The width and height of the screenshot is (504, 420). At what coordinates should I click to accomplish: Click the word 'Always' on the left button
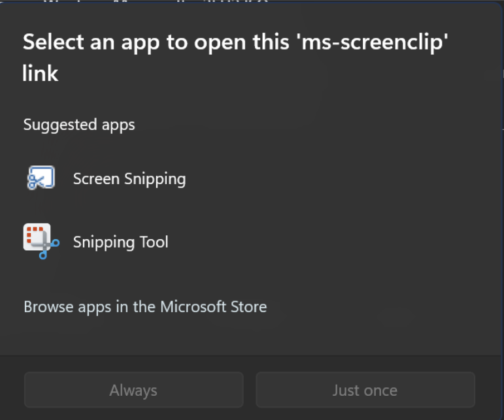133,391
